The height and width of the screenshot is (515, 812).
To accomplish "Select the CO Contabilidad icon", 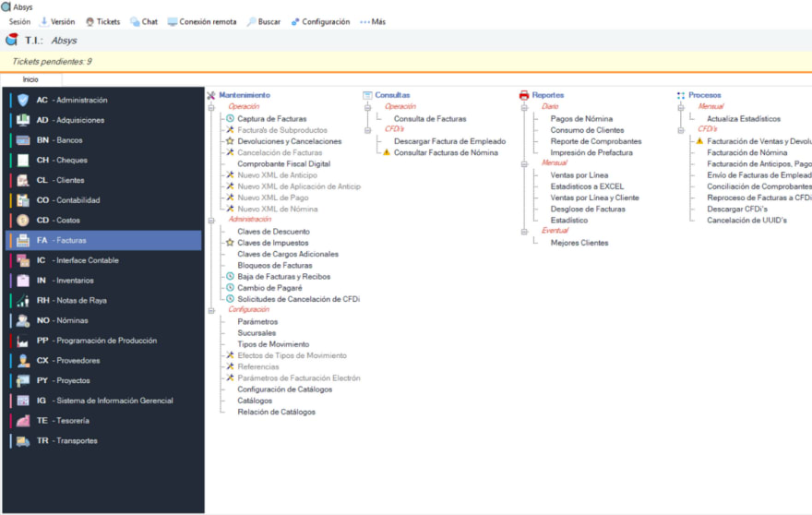I will 23,200.
